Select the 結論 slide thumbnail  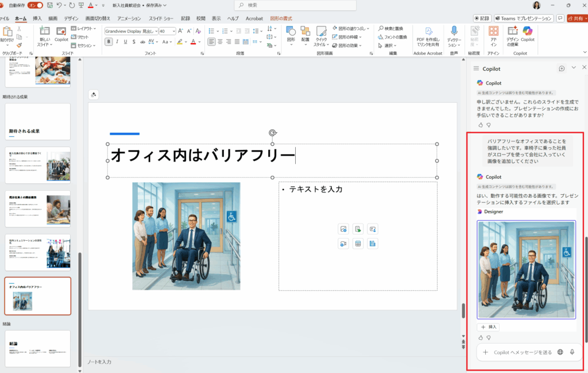coord(37,348)
